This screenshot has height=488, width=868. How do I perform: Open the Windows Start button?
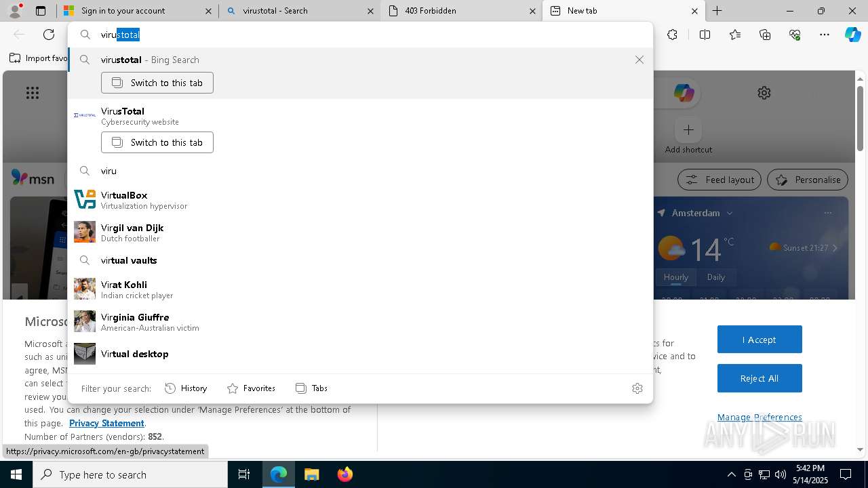[16, 474]
